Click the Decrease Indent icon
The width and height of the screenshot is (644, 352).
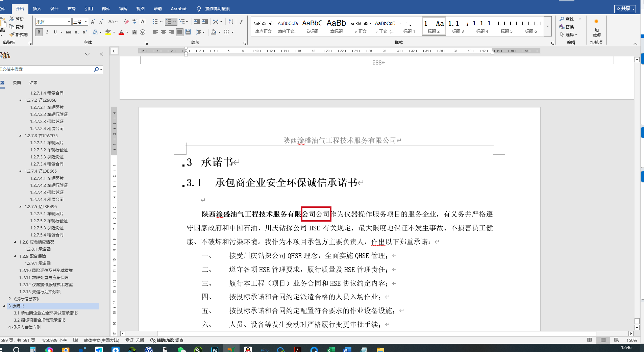[197, 22]
